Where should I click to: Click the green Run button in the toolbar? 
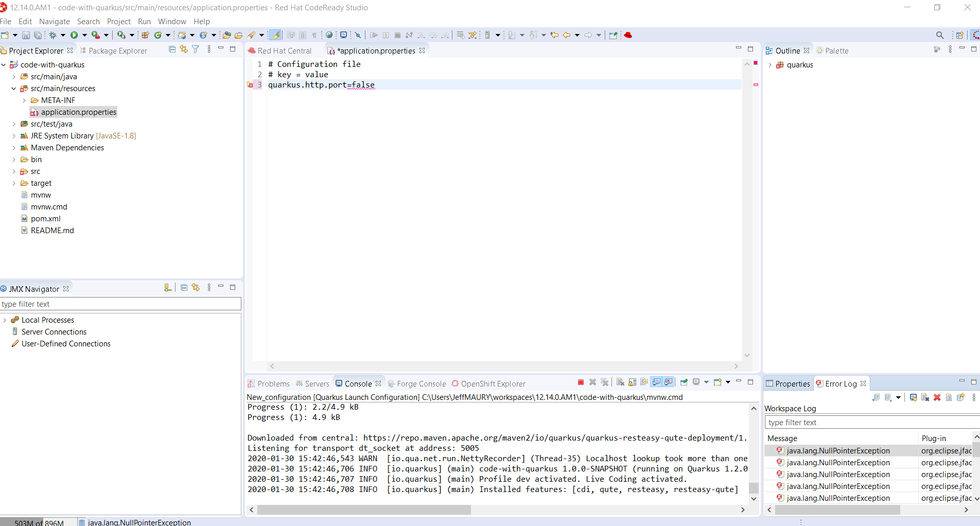74,35
